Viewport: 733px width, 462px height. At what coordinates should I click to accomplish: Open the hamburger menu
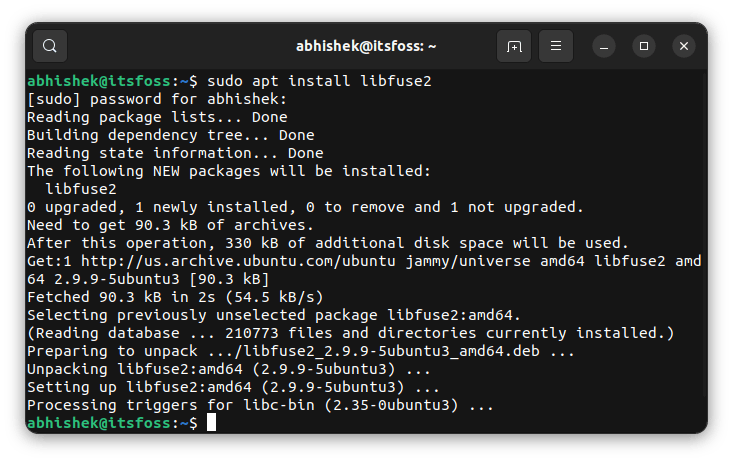[x=556, y=46]
